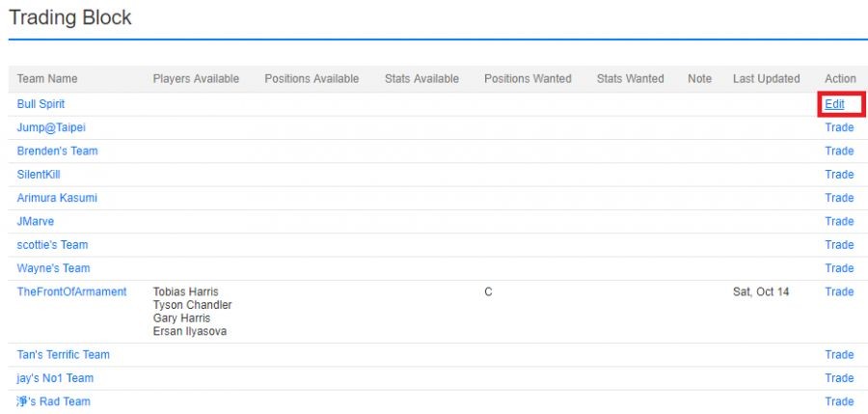The image size is (868, 414).
Task: Open TheFrontOfArmament team page
Action: [71, 291]
